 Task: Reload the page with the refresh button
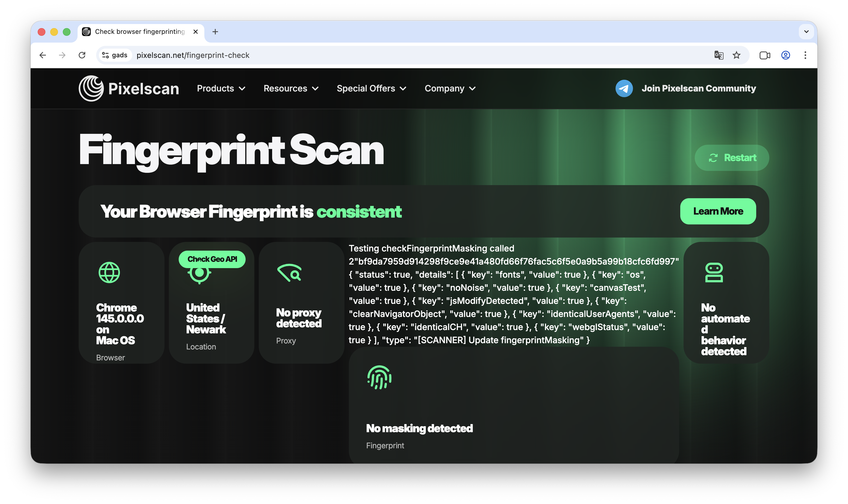[x=82, y=55]
